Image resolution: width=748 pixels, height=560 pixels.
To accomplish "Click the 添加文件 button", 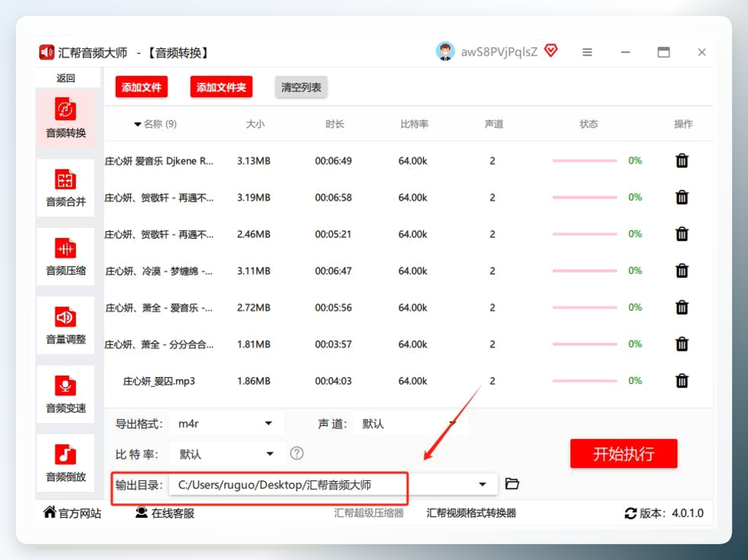I will (x=141, y=87).
